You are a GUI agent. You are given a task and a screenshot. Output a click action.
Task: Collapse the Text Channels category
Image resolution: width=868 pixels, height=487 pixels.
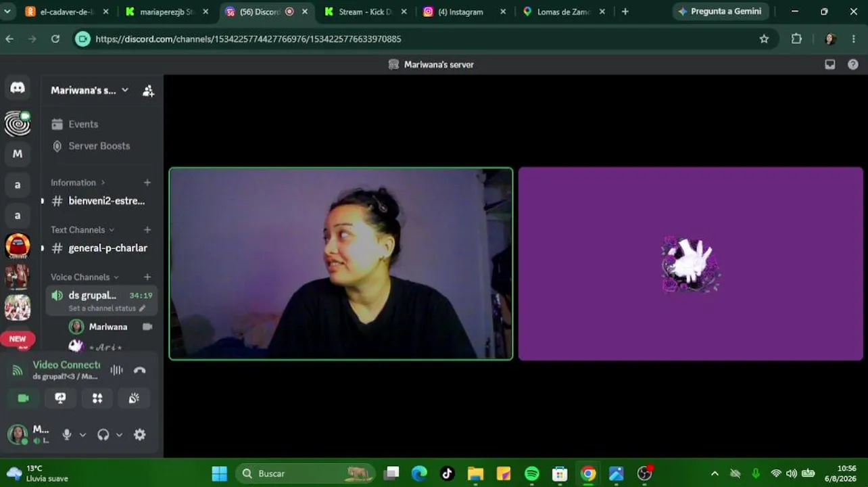[x=82, y=230]
